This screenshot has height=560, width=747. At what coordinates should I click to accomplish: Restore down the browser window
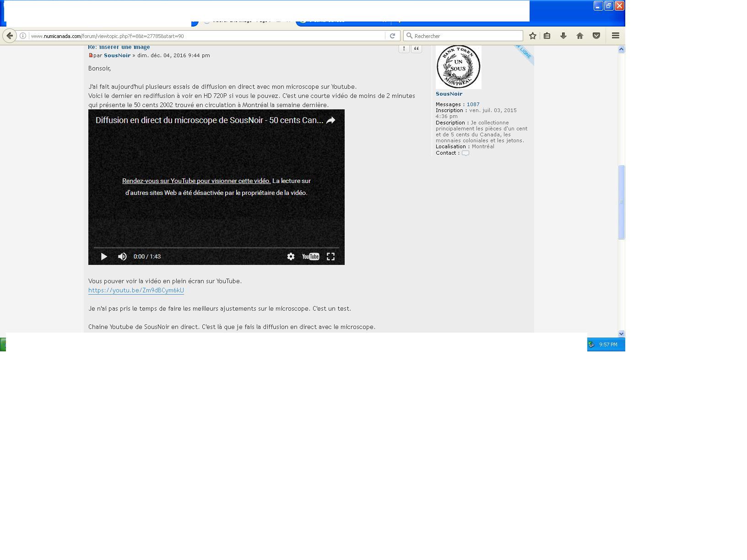[608, 5]
